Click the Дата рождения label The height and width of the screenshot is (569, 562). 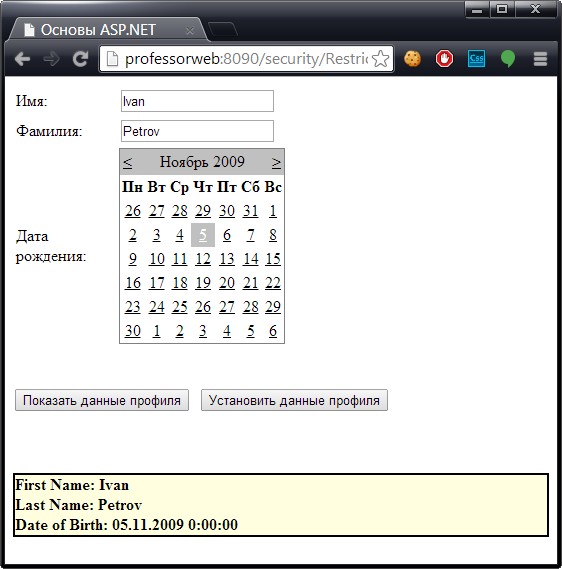[x=51, y=246]
